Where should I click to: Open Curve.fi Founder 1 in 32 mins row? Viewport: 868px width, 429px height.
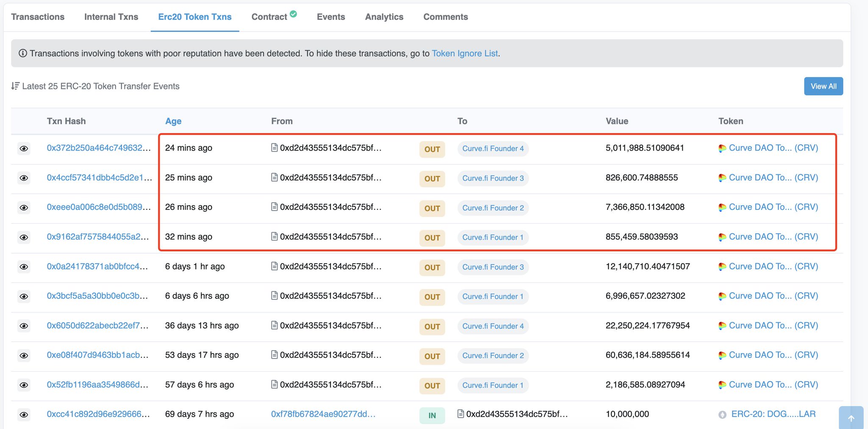click(x=493, y=237)
